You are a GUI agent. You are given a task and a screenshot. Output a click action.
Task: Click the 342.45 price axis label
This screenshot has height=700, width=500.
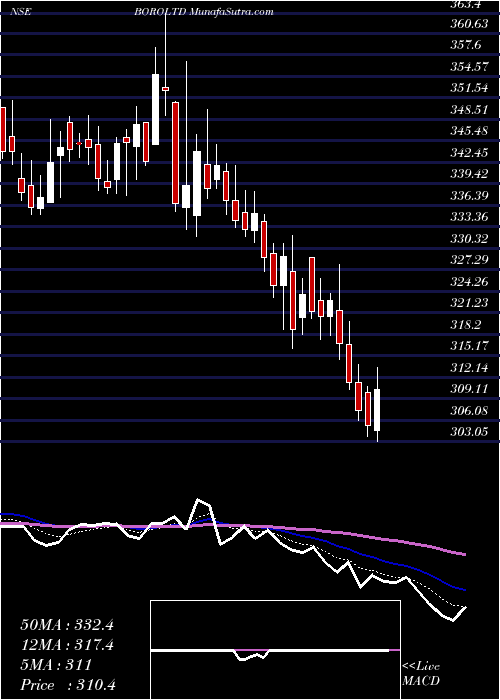tap(469, 152)
